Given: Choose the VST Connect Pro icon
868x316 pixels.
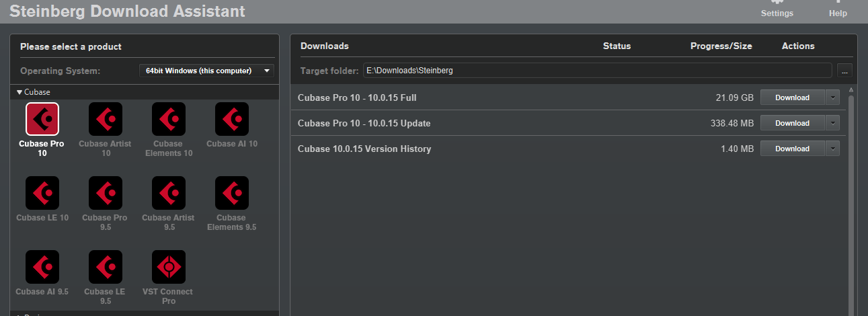Looking at the screenshot, I should (x=168, y=267).
